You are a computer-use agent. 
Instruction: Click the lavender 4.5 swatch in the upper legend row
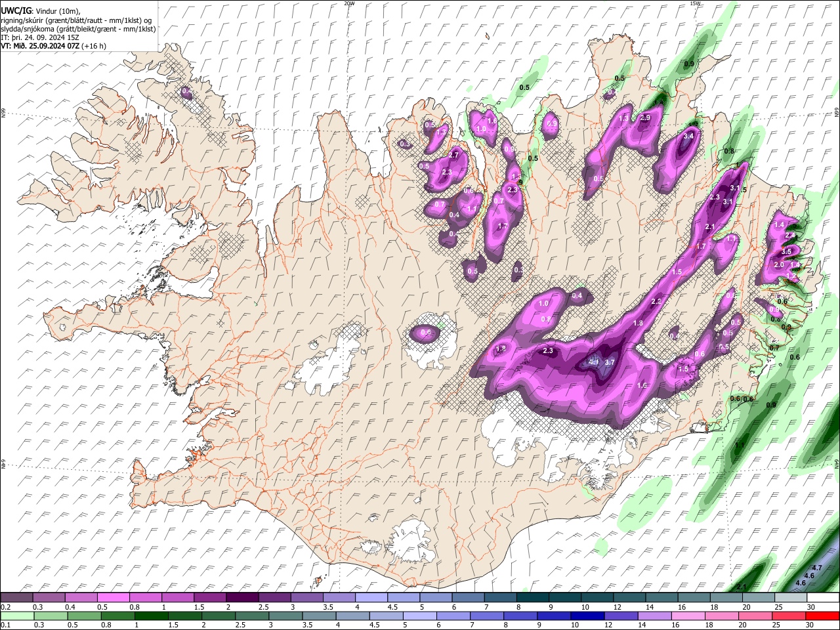click(402, 597)
